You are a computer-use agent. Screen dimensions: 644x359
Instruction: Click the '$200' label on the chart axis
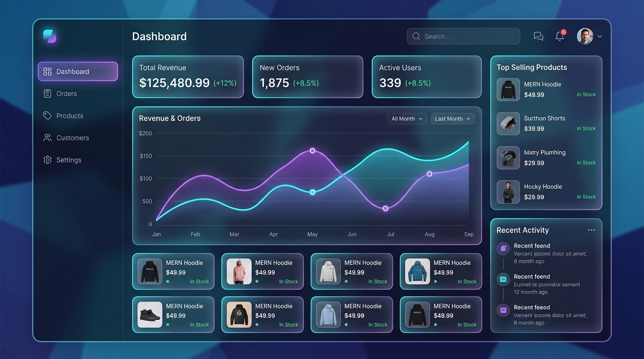coord(146,133)
